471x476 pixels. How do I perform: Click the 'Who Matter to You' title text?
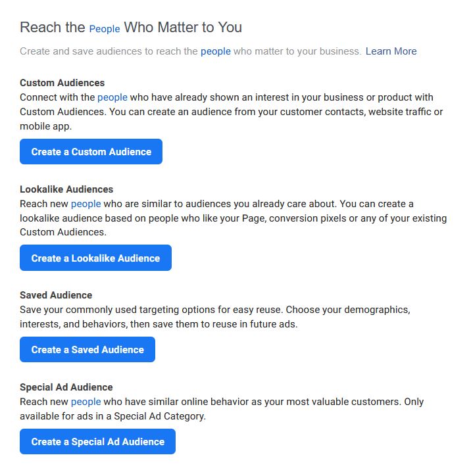[x=183, y=28]
